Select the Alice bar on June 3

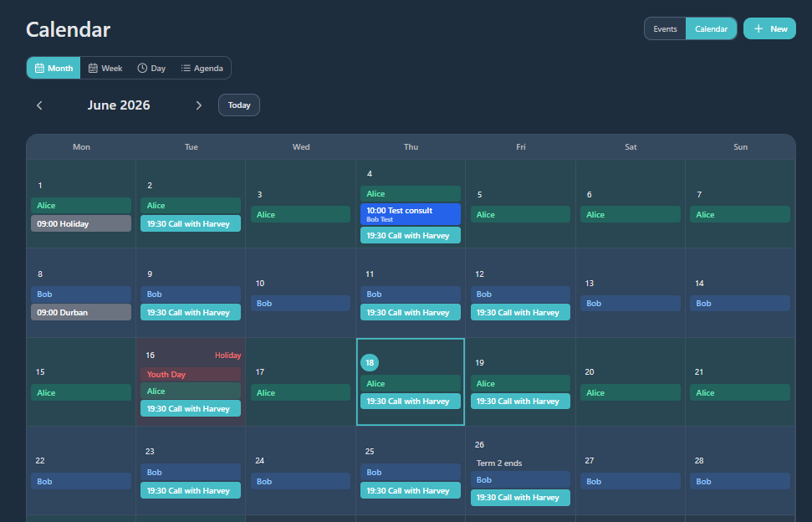pos(300,214)
